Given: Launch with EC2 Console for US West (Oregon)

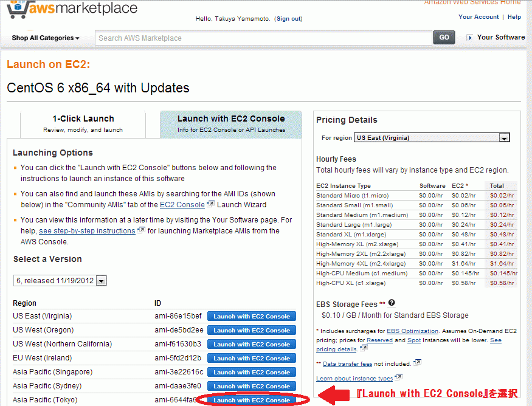Looking at the screenshot, I should tap(252, 331).
